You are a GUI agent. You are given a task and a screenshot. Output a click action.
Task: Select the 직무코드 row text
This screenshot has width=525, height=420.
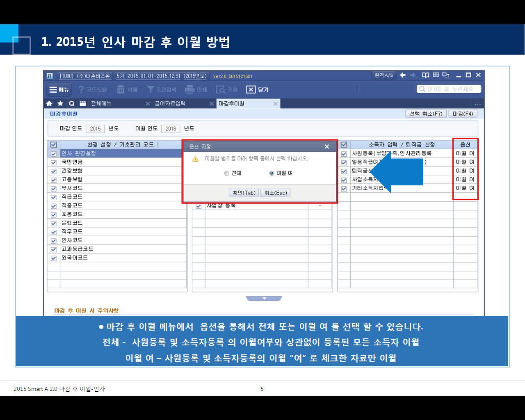point(72,232)
